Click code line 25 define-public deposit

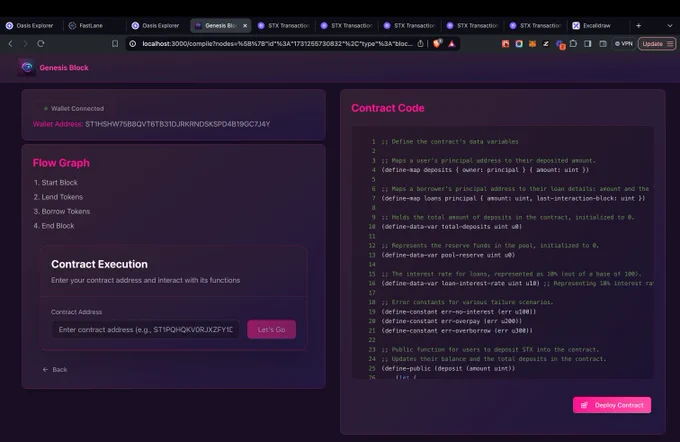448,368
